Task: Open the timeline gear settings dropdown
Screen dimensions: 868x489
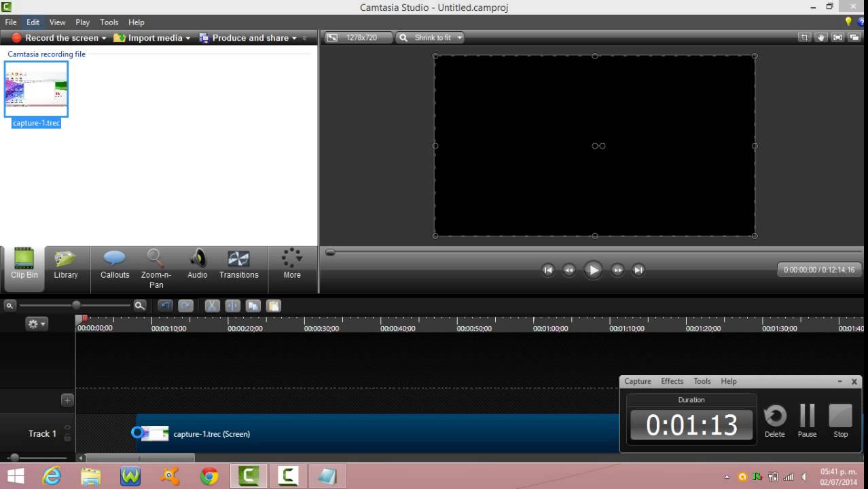Action: point(36,324)
